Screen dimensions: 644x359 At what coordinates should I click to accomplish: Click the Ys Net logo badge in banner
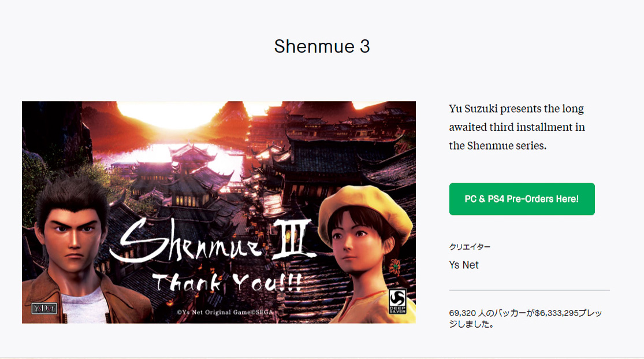(44, 309)
